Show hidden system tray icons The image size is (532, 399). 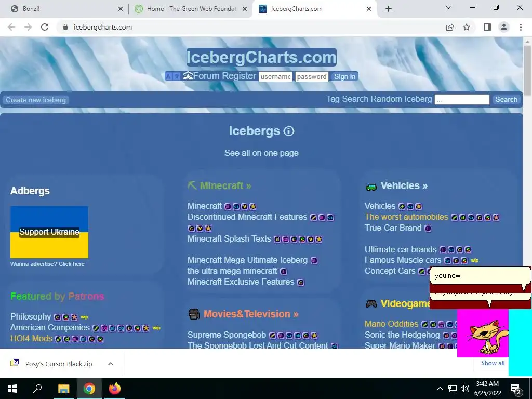pos(440,389)
